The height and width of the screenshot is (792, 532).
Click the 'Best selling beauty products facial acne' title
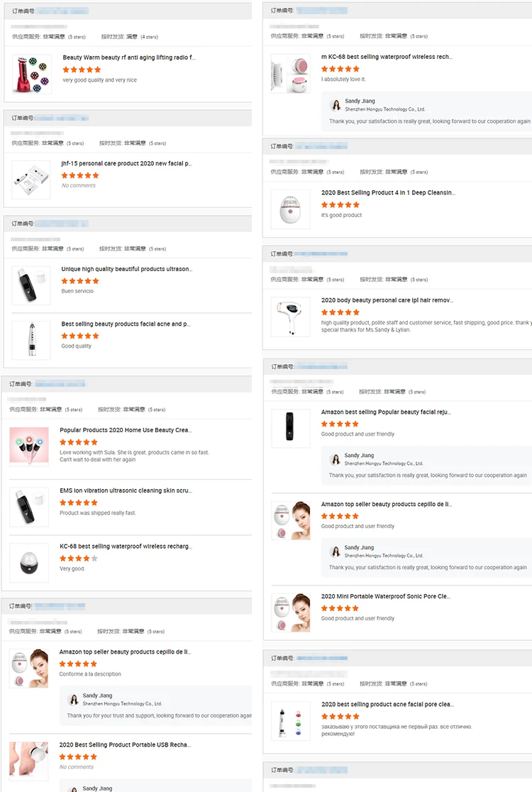pyautogui.click(x=126, y=324)
